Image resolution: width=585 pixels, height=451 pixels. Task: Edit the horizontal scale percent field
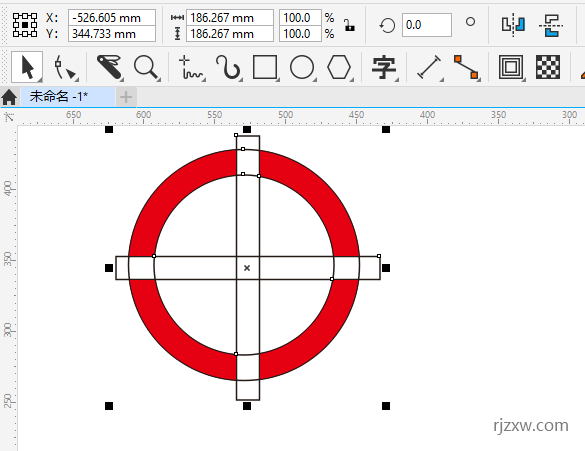click(300, 18)
